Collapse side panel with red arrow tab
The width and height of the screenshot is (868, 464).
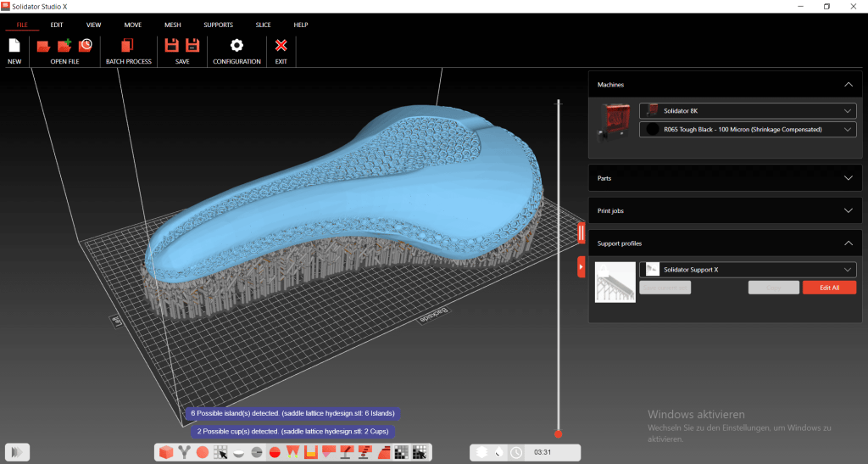[581, 267]
